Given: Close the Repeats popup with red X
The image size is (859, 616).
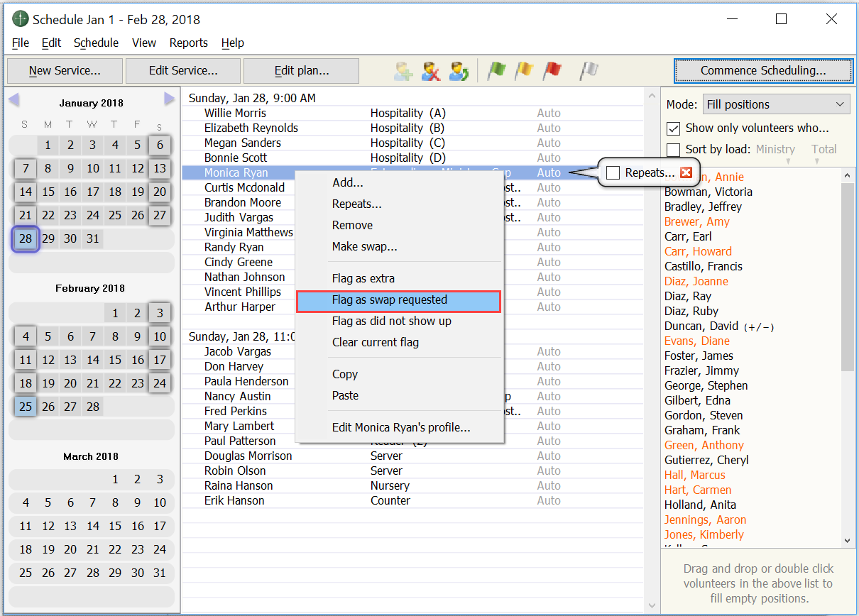Looking at the screenshot, I should click(686, 172).
